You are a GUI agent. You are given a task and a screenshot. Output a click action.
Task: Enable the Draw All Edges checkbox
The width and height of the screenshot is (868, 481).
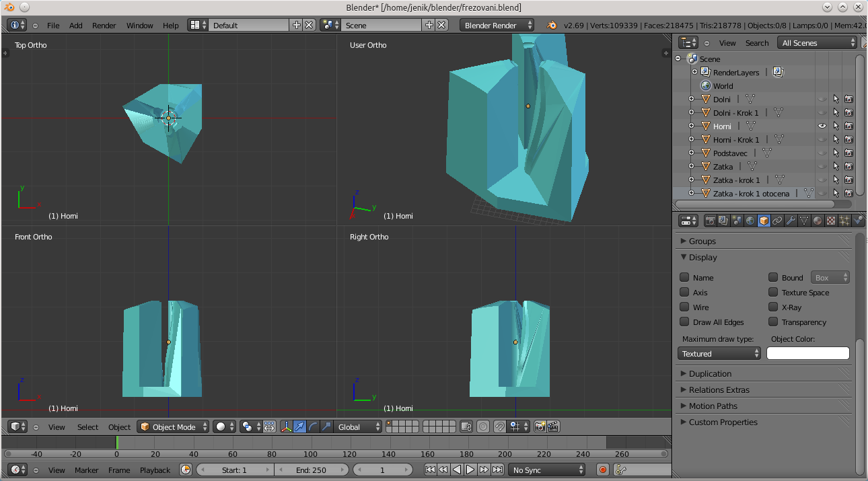[684, 322]
